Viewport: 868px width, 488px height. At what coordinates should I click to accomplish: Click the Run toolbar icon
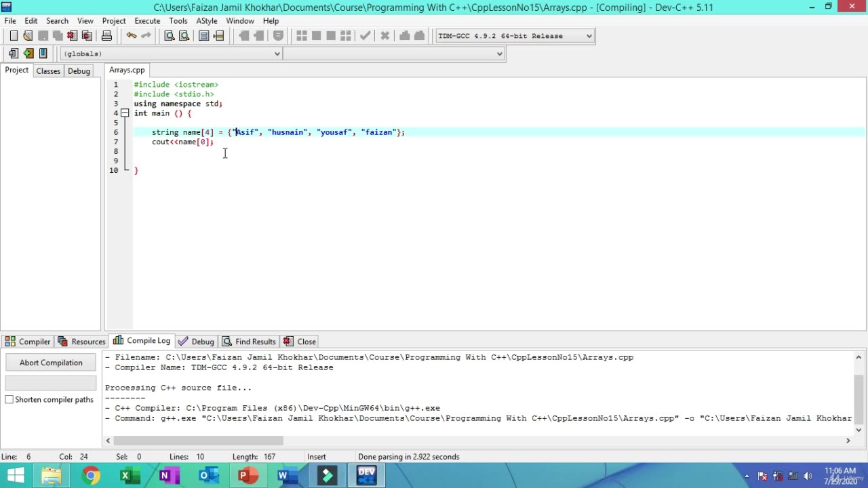[316, 36]
